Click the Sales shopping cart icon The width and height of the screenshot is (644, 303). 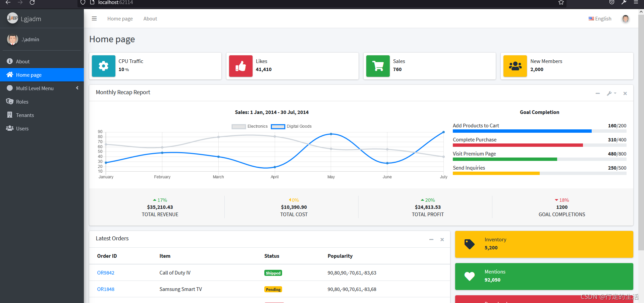click(x=378, y=66)
